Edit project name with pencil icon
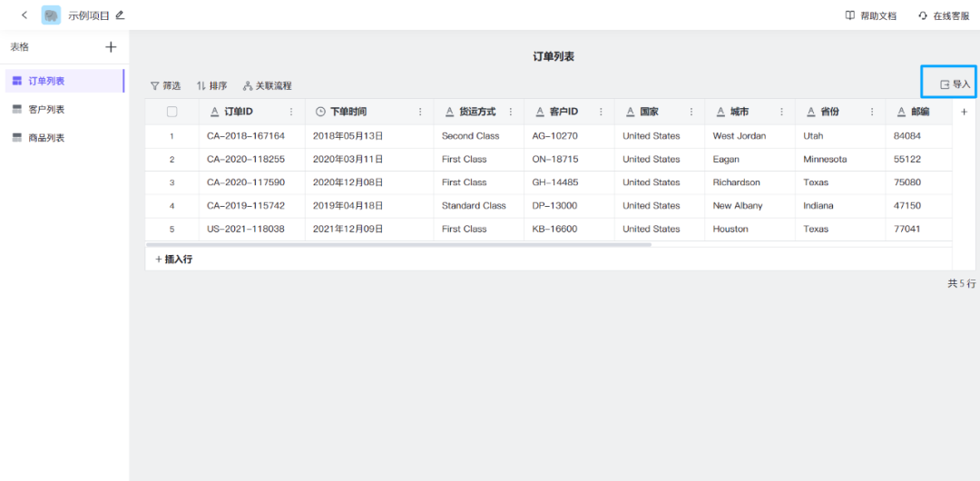The height and width of the screenshot is (481, 980). [120, 15]
